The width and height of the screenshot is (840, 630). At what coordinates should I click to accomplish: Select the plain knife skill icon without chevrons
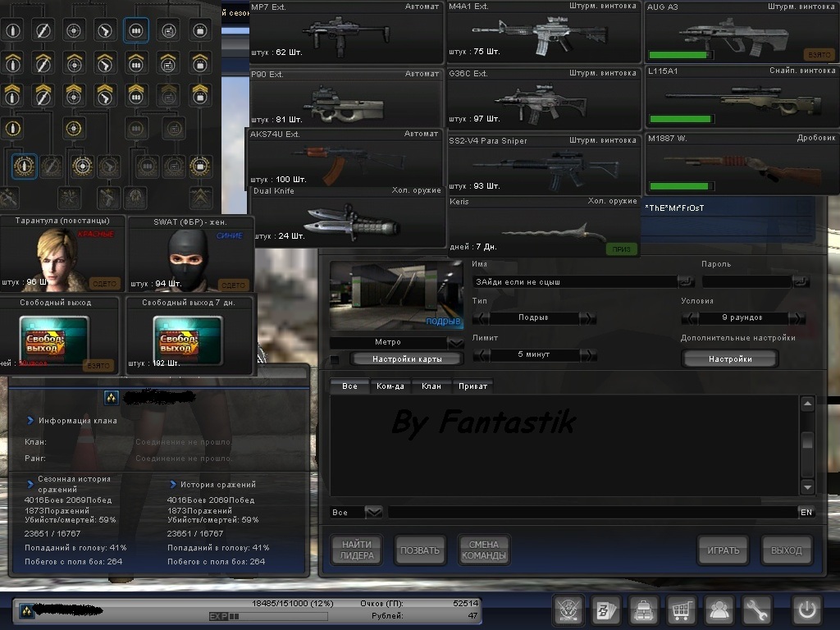click(x=43, y=30)
